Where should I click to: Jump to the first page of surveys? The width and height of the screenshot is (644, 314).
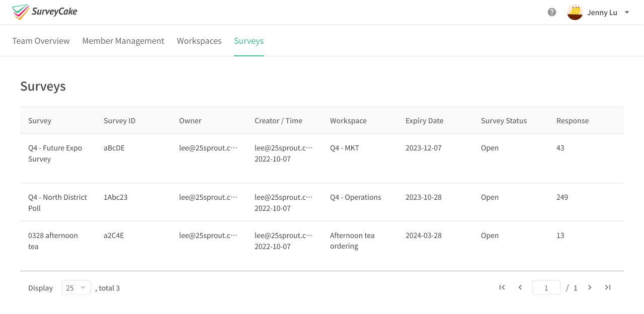pos(502,287)
